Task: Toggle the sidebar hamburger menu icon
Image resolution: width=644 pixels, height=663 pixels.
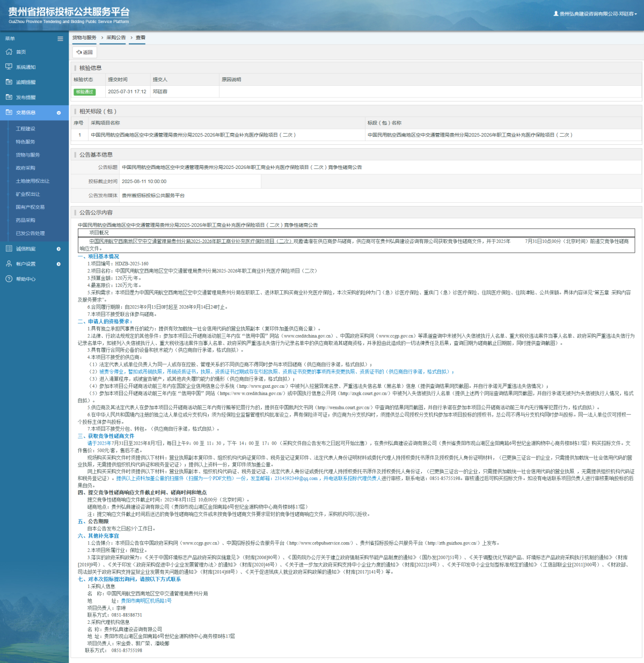Action: 60,39
